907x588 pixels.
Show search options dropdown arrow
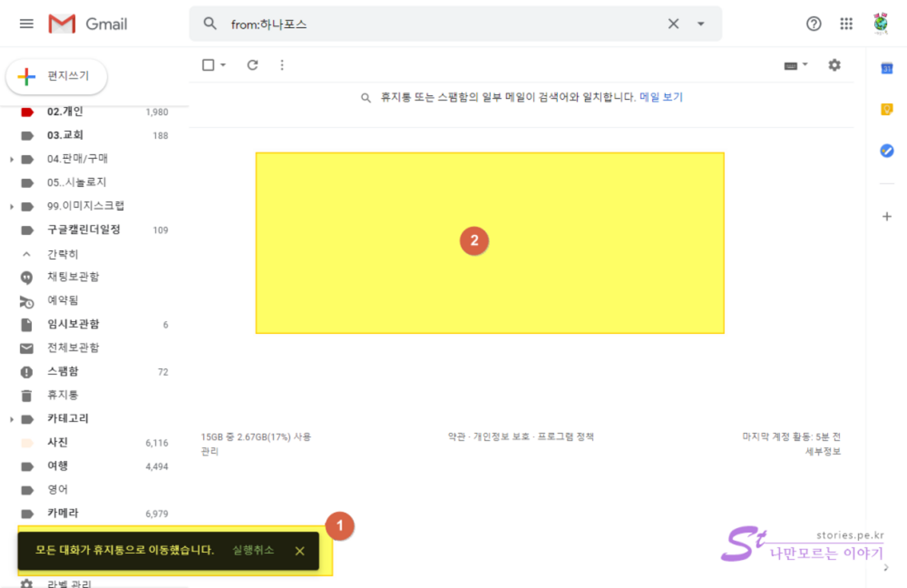(x=701, y=24)
